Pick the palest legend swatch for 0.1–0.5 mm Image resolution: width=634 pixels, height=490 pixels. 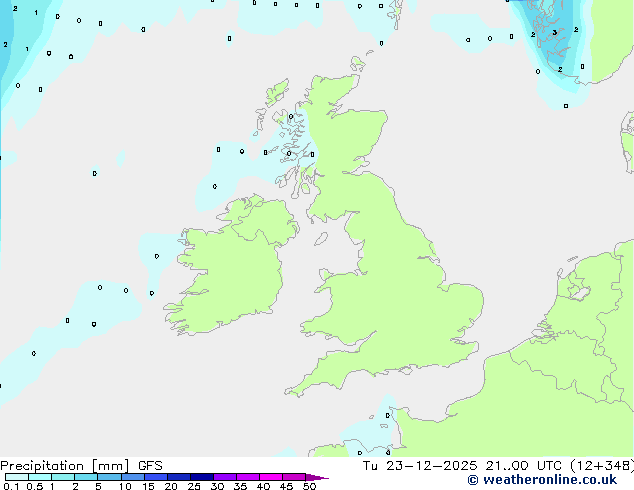17,477
